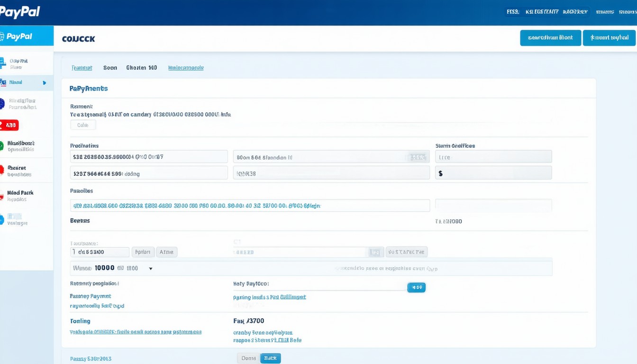Image resolution: width=637 pixels, height=364 pixels.
Task: Click the input field containing the dollar sign
Action: tap(493, 173)
